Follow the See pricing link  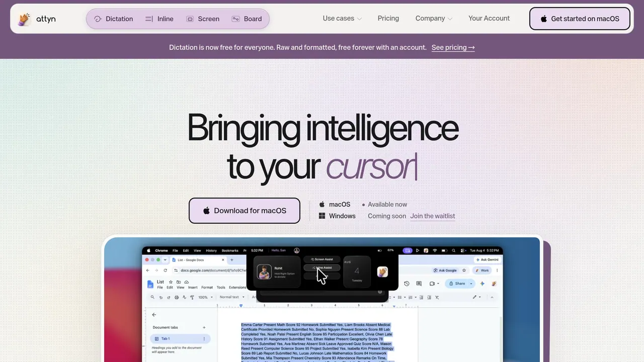tap(453, 47)
